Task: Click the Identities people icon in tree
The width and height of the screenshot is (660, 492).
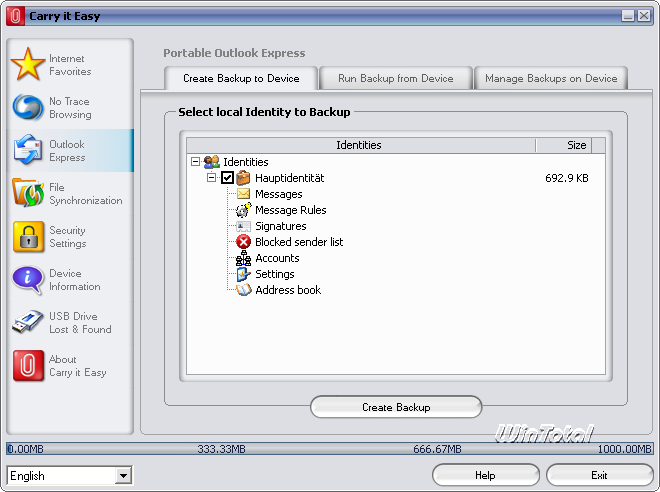Action: coord(212,162)
